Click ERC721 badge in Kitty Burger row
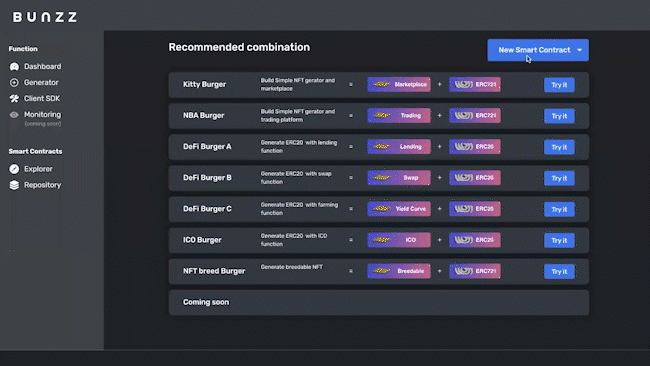 pyautogui.click(x=475, y=85)
